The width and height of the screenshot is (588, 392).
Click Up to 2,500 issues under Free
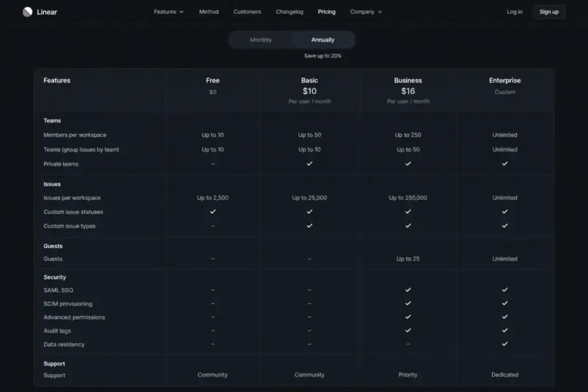(x=212, y=198)
